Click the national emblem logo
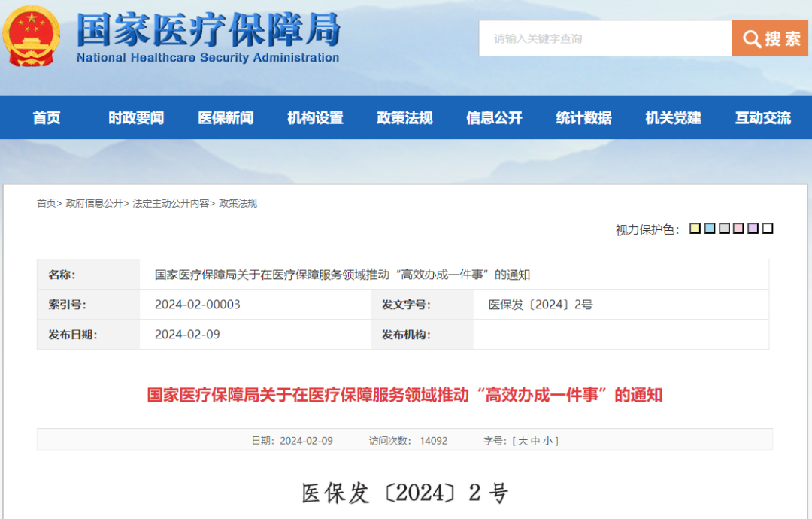Image resolution: width=812 pixels, height=519 pixels. [31, 36]
